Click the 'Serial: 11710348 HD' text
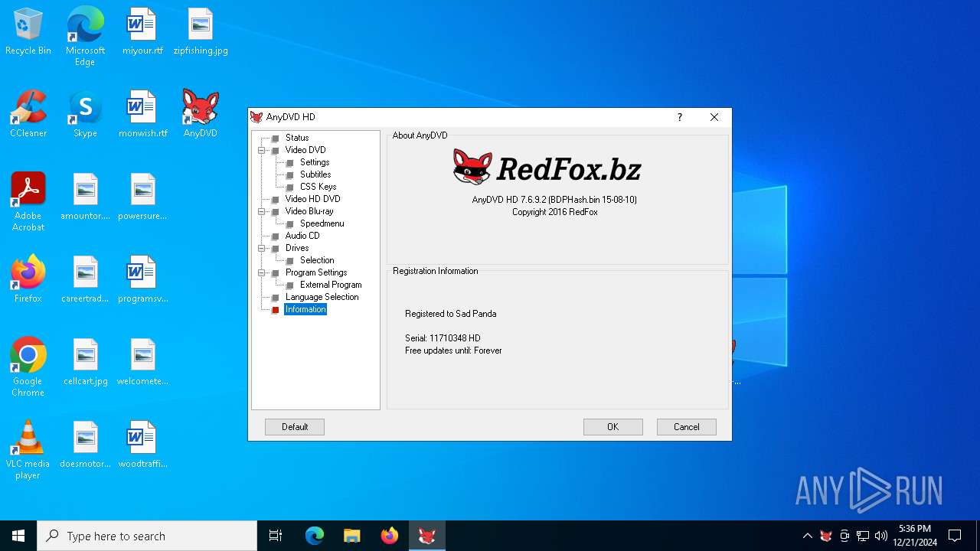This screenshot has width=980, height=551. point(443,338)
